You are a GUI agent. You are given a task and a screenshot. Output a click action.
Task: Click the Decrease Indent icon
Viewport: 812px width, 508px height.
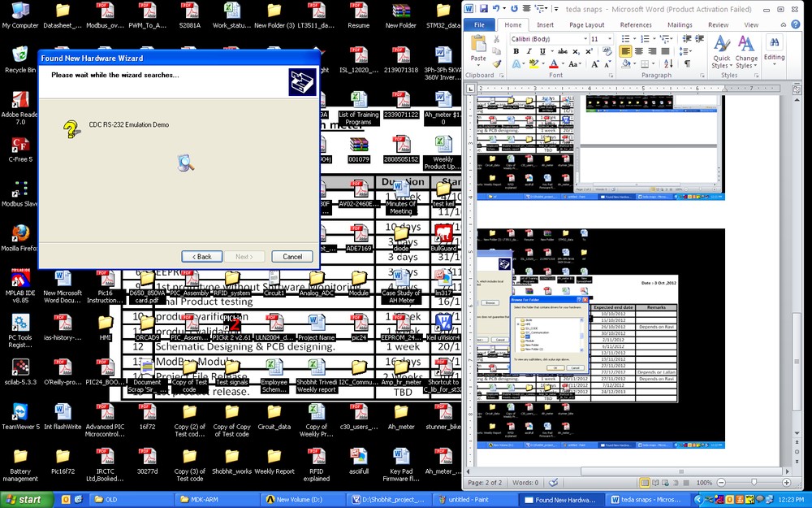point(687,39)
